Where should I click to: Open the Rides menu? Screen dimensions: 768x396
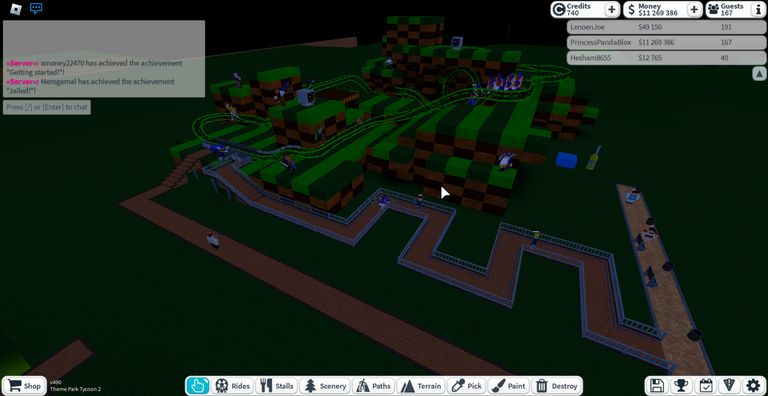pos(233,386)
